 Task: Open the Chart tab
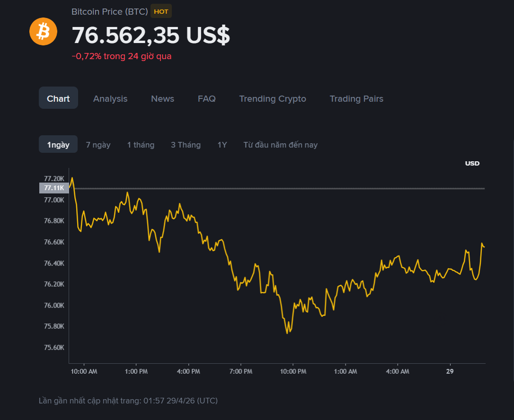pos(58,98)
